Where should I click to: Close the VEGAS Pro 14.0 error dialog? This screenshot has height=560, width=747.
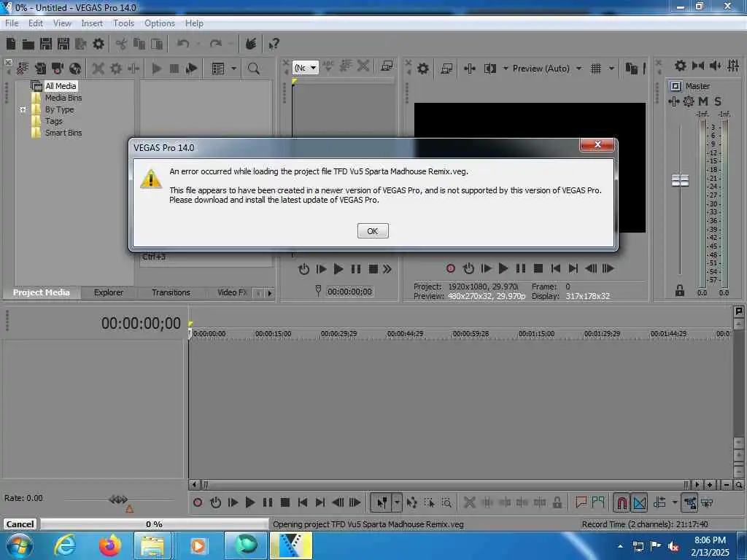click(597, 144)
